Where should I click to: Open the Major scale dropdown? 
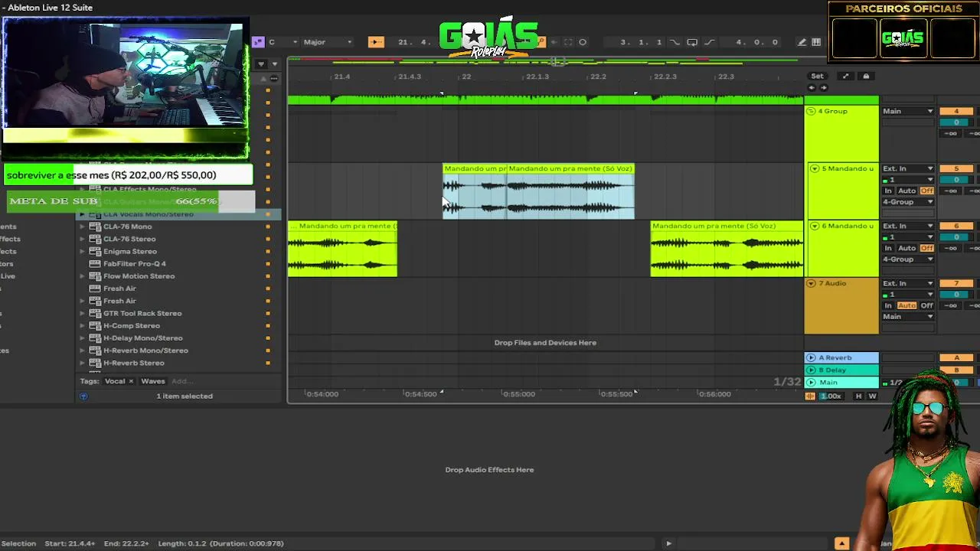[327, 42]
